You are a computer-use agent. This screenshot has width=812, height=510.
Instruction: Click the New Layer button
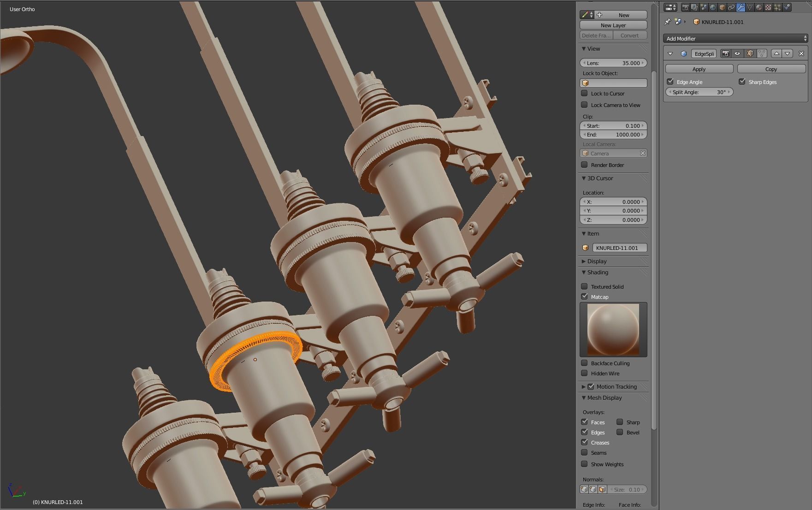(613, 25)
